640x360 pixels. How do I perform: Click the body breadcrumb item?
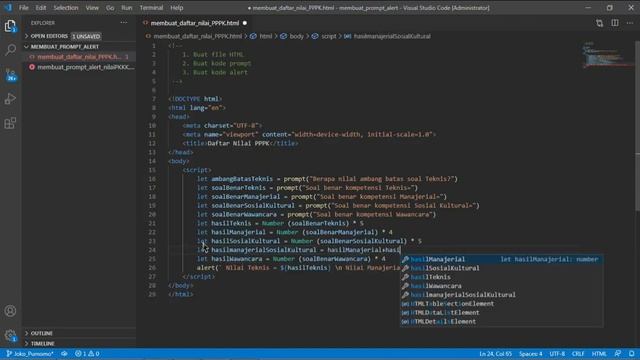[x=296, y=36]
